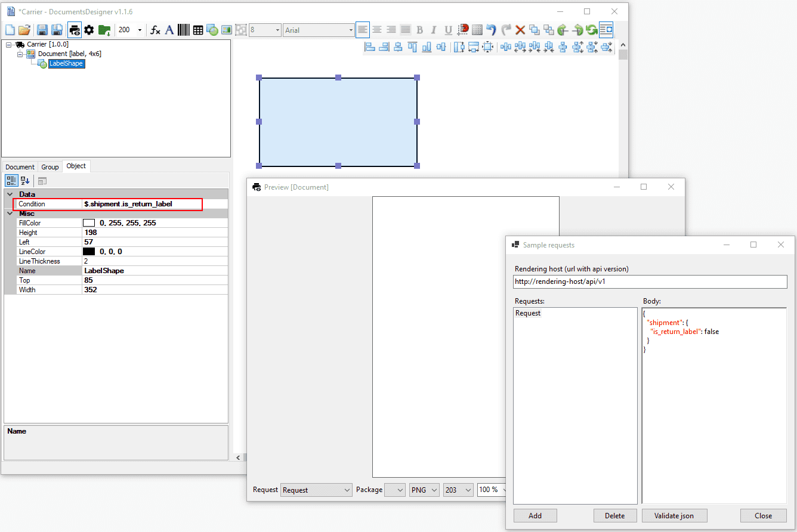Click the black LineColor swatch

tap(89, 252)
